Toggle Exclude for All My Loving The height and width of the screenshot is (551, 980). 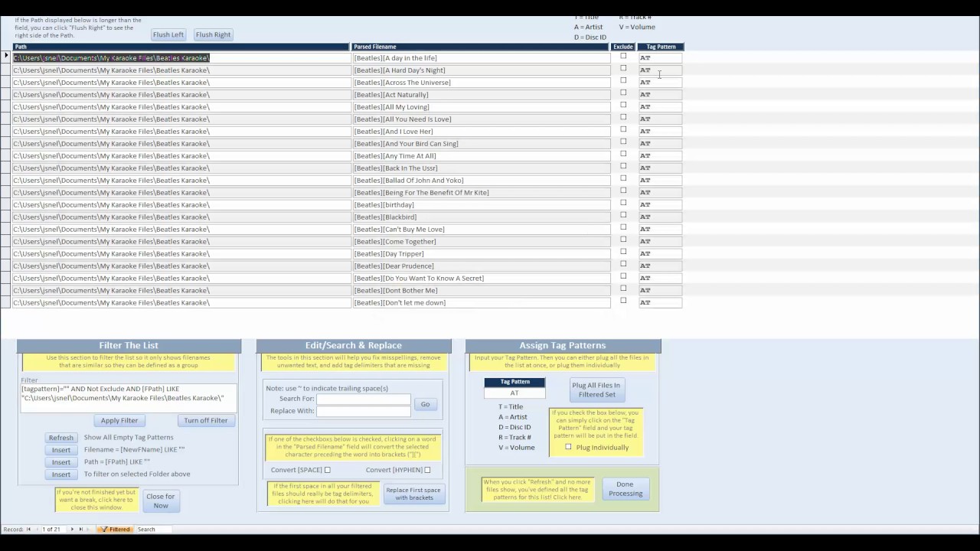tap(623, 105)
